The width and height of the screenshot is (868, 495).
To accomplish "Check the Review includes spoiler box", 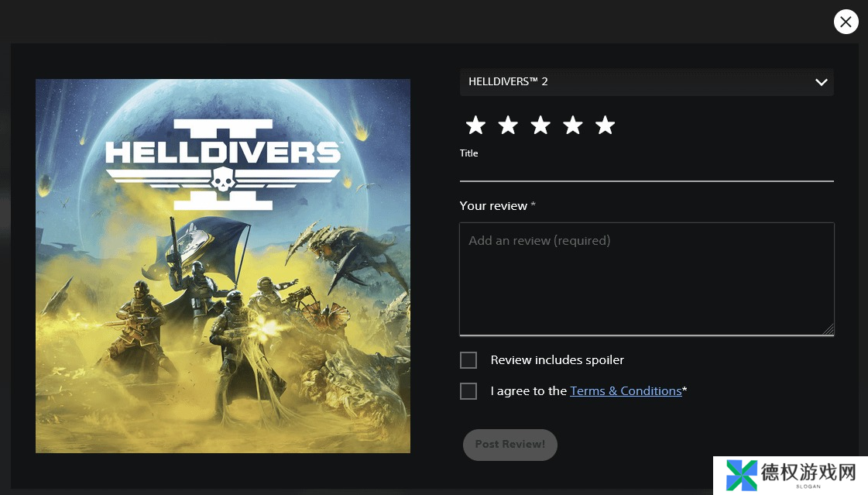I will (468, 360).
